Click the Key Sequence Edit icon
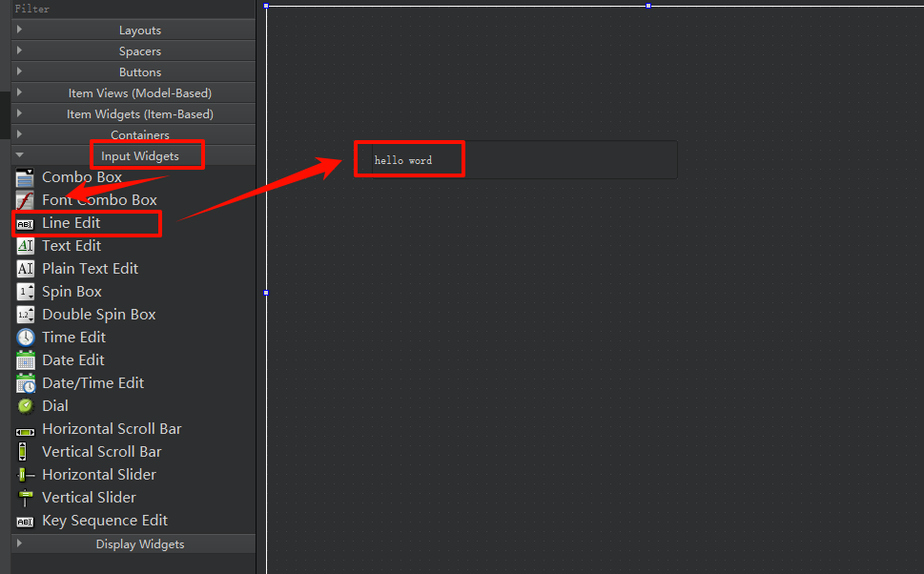Image resolution: width=924 pixels, height=574 pixels. pos(25,521)
